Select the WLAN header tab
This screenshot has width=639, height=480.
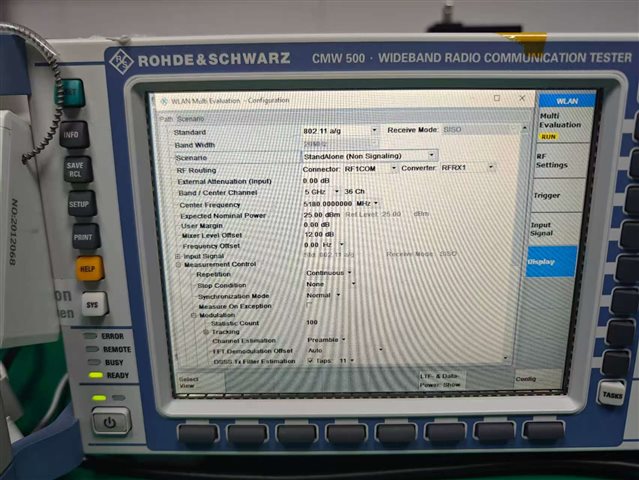click(x=567, y=101)
